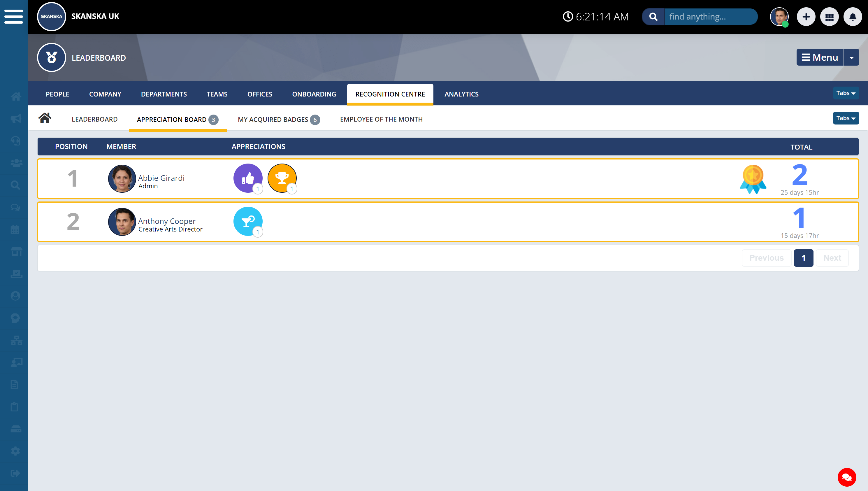Open the notifications bell
Viewport: 868px width, 491px height.
click(853, 17)
